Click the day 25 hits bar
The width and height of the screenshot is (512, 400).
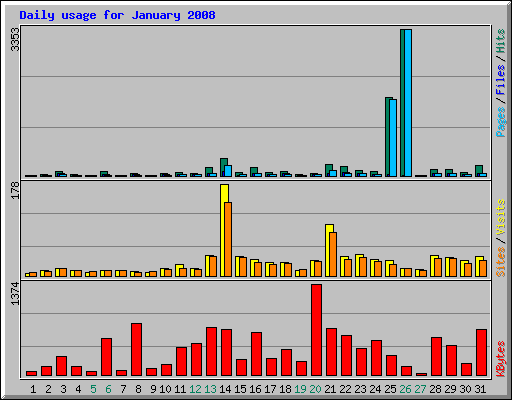387,137
